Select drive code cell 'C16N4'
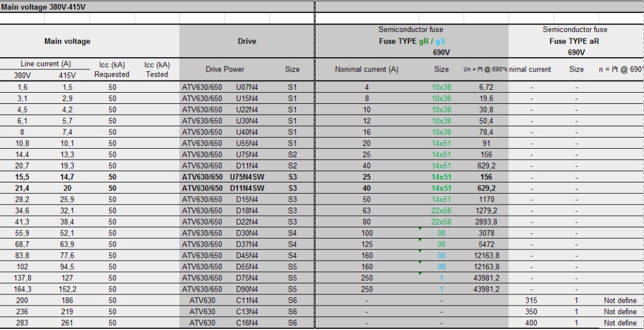This screenshot has height=330, width=644. 247,323
